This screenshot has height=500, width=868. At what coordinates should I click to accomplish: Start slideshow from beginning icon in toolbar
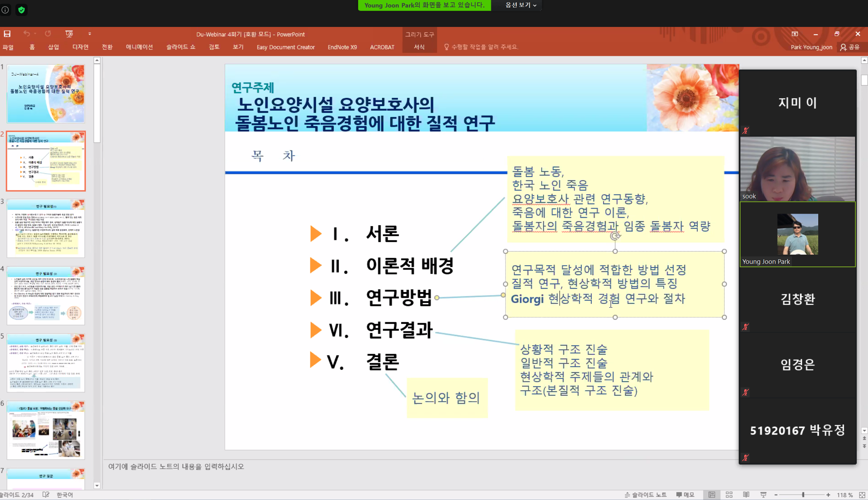(69, 34)
